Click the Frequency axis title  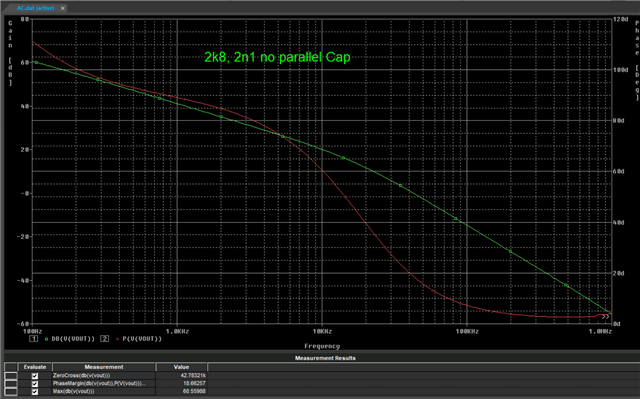pyautogui.click(x=322, y=346)
